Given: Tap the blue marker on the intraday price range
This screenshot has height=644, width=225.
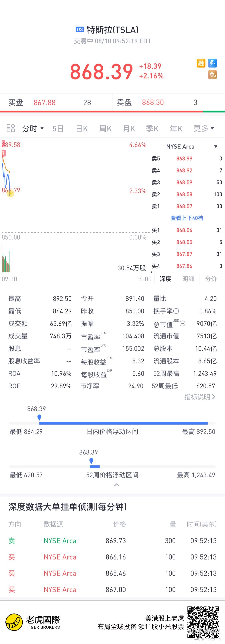Looking at the screenshot, I should (x=39, y=417).
